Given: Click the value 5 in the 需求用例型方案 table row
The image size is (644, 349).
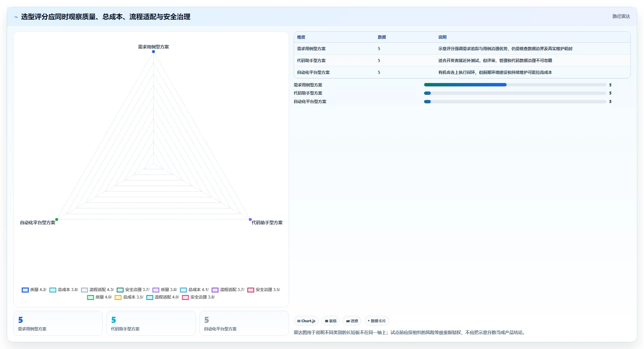Looking at the screenshot, I should coord(379,49).
